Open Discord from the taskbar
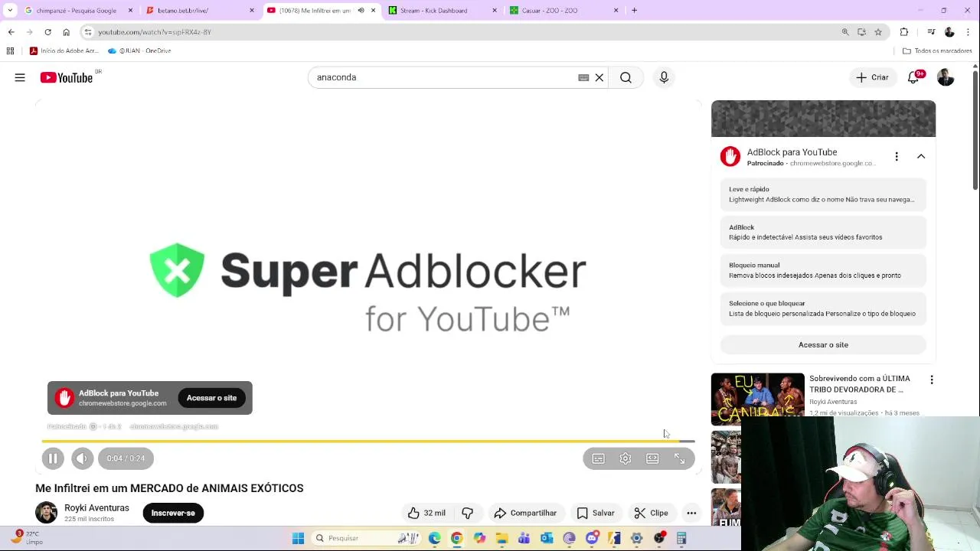 [592, 538]
